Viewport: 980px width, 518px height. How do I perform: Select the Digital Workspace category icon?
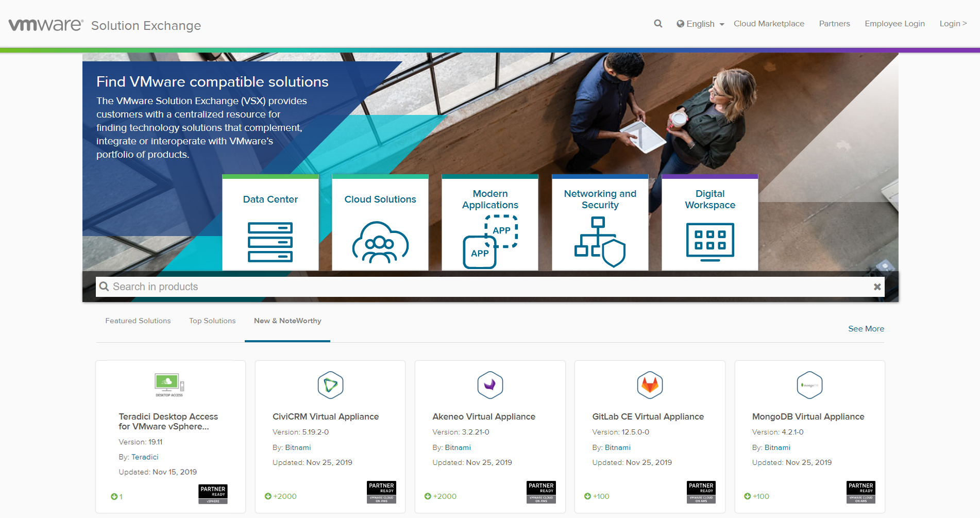(x=709, y=240)
